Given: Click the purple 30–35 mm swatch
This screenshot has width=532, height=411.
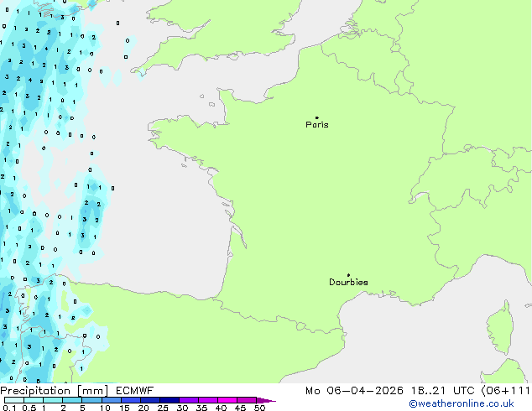Looking at the screenshot, I should click(188, 400).
